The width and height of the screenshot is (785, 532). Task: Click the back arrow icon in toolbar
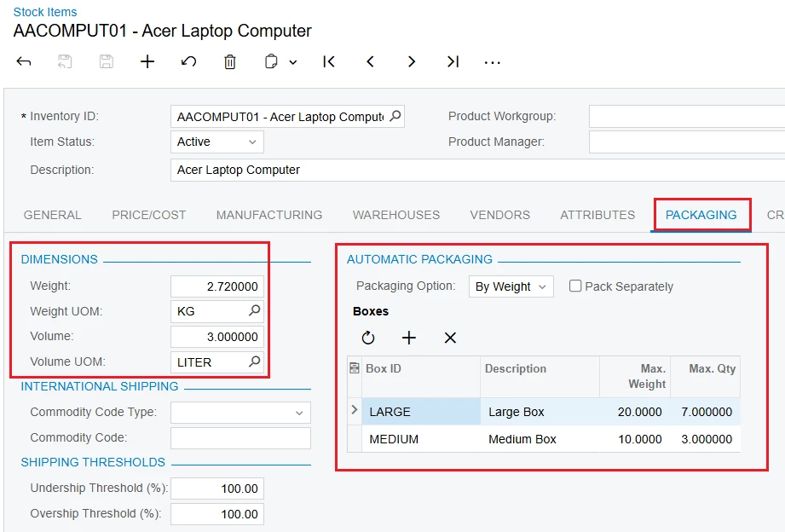(x=24, y=61)
